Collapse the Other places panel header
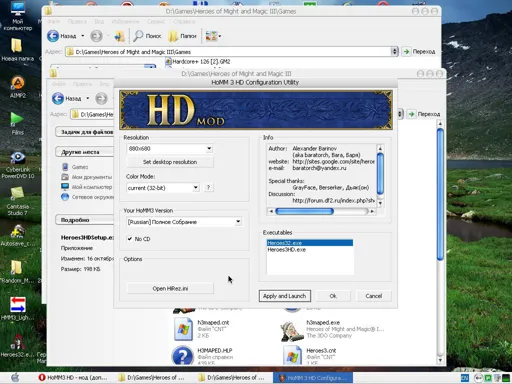 coord(85,152)
